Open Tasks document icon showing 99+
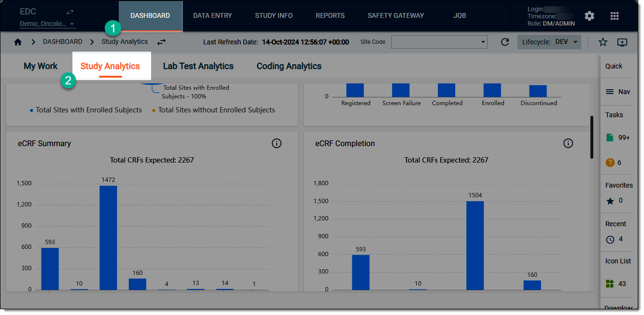Viewport: 644px width, 315px height. tap(610, 137)
